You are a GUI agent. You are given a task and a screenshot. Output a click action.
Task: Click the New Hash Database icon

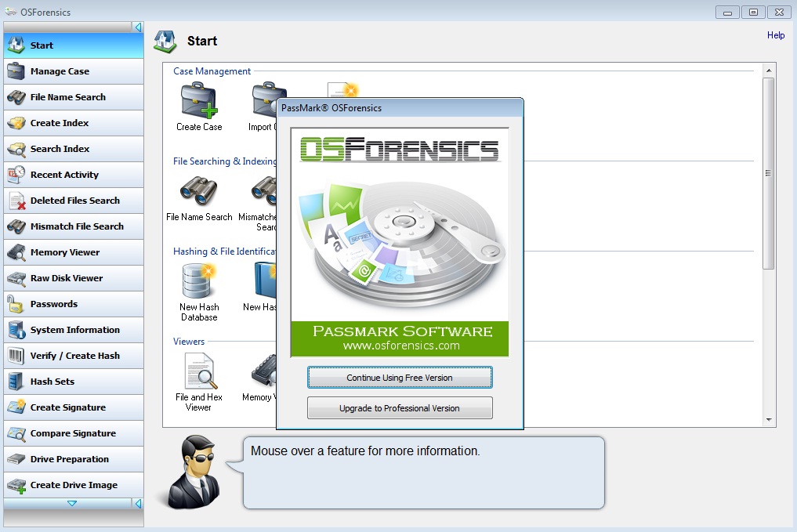(199, 280)
